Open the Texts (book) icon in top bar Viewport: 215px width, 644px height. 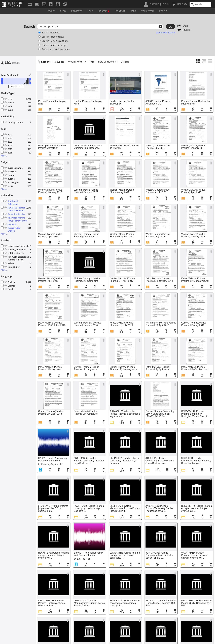[x=37, y=4]
